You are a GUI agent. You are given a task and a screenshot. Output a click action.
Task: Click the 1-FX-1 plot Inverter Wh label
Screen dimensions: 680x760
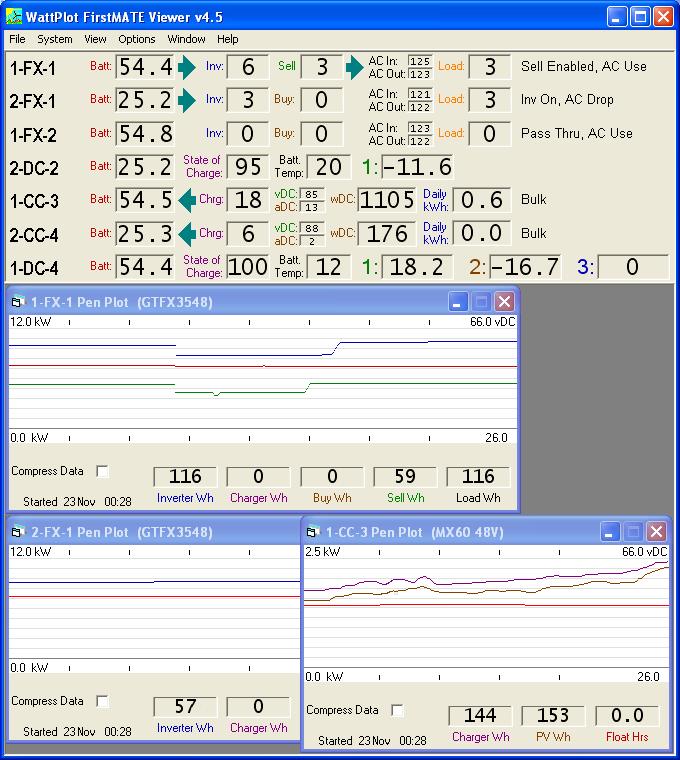[185, 498]
